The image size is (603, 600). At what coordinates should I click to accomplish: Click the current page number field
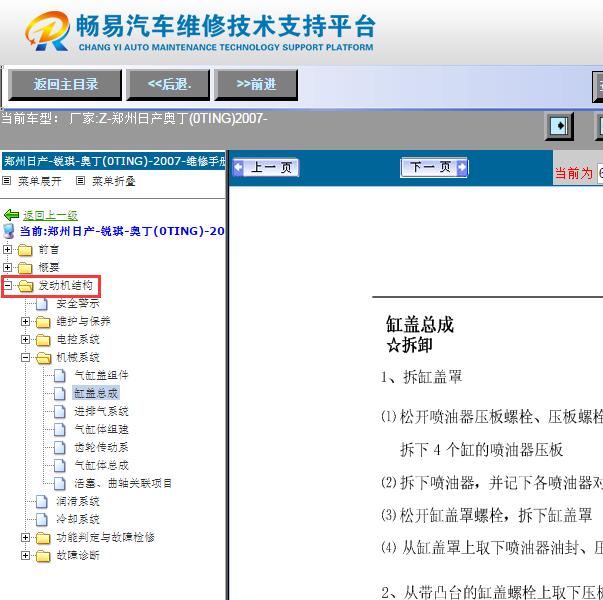coord(600,173)
